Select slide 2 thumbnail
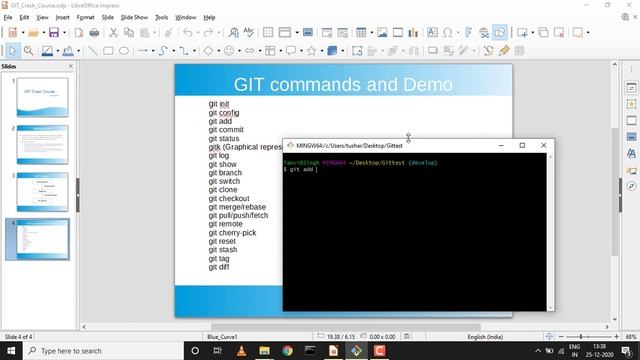The image size is (640, 360). [x=42, y=145]
